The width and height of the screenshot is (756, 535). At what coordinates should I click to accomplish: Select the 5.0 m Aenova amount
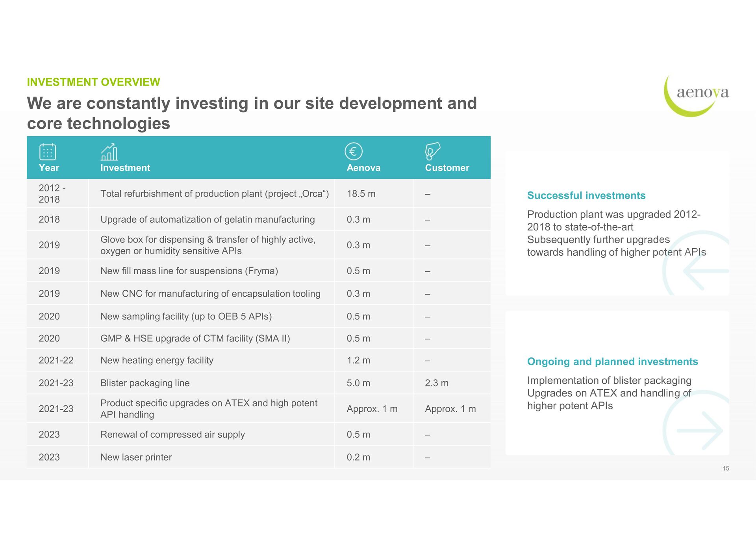pos(358,383)
